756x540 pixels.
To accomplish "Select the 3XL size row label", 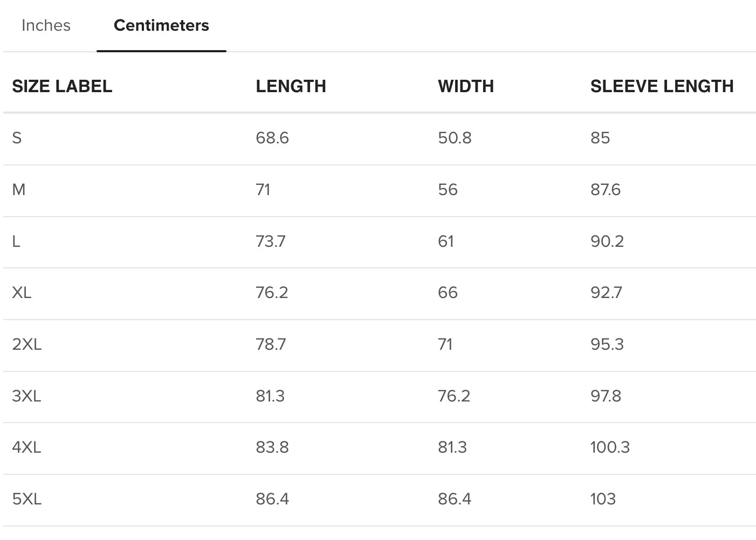I will pyautogui.click(x=27, y=396).
